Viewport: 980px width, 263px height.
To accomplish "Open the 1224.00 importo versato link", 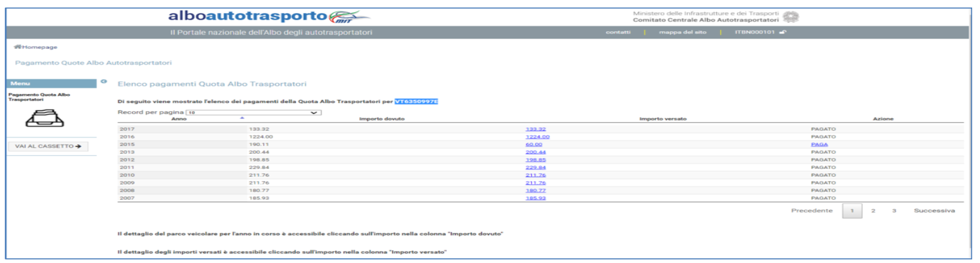I will [537, 137].
